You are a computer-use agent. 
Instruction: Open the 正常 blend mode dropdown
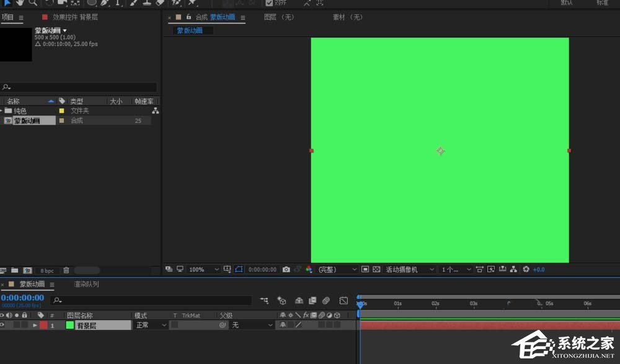pyautogui.click(x=151, y=325)
